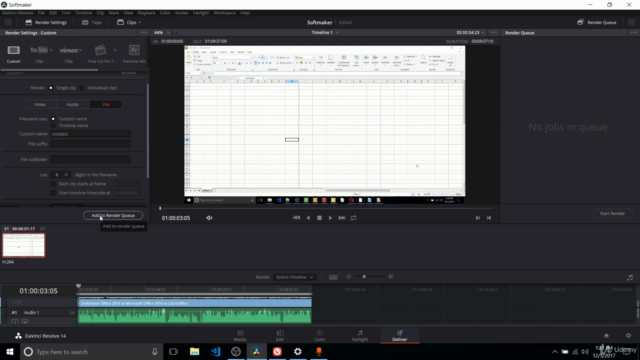Select Individual clips render option

(x=82, y=88)
